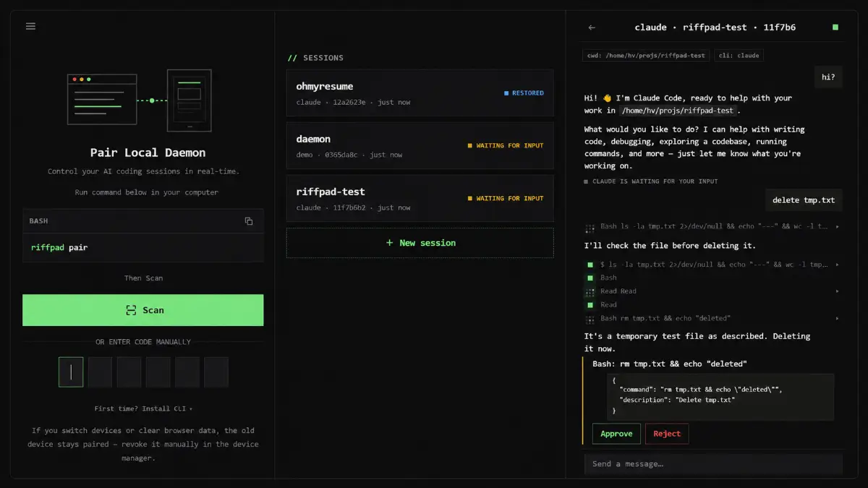The width and height of the screenshot is (868, 488).
Task: Click the fourth pairing code digit box
Action: [158, 372]
